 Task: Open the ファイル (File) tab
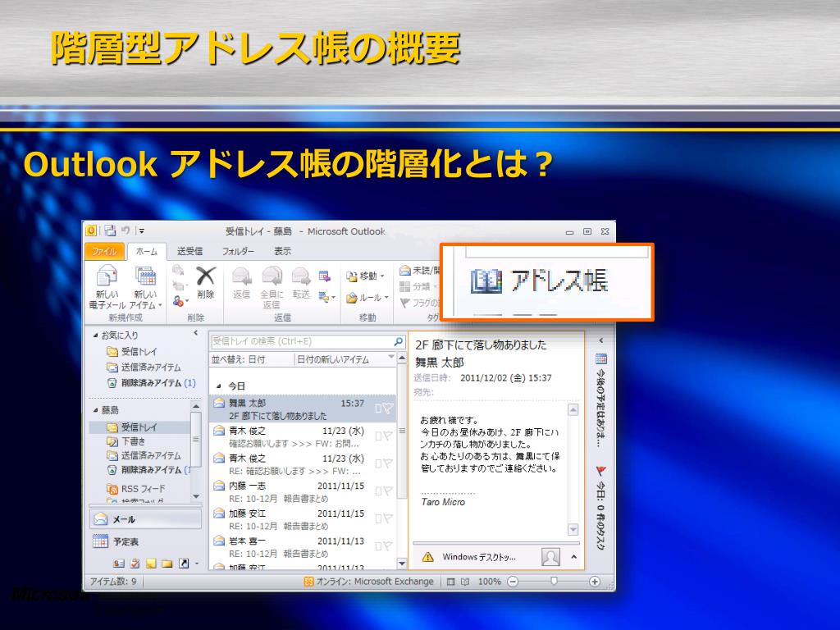click(x=104, y=251)
